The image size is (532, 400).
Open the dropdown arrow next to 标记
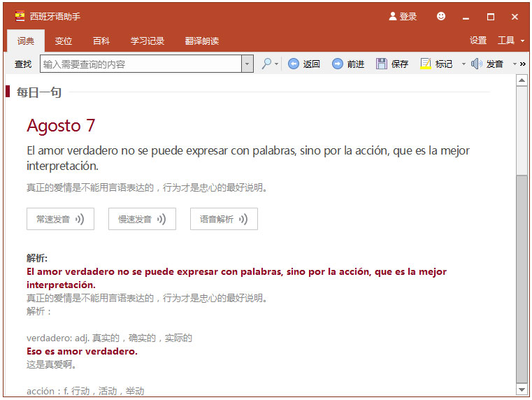click(463, 64)
